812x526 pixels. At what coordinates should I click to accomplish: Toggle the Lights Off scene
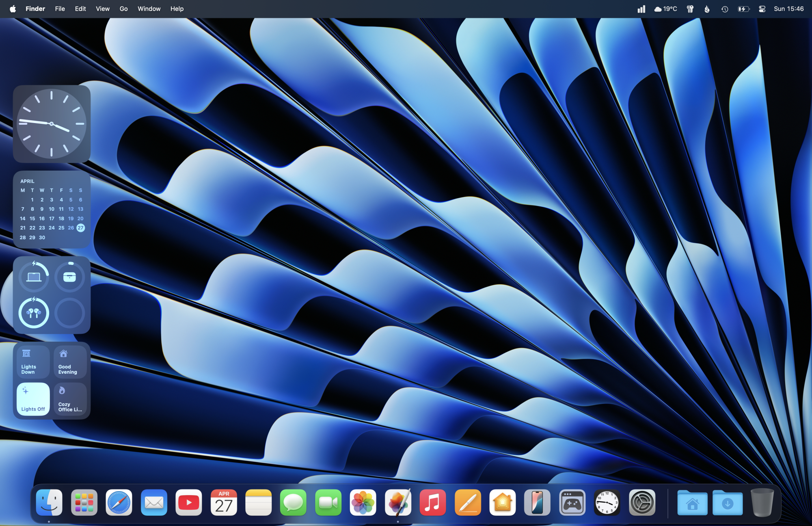pyautogui.click(x=33, y=399)
